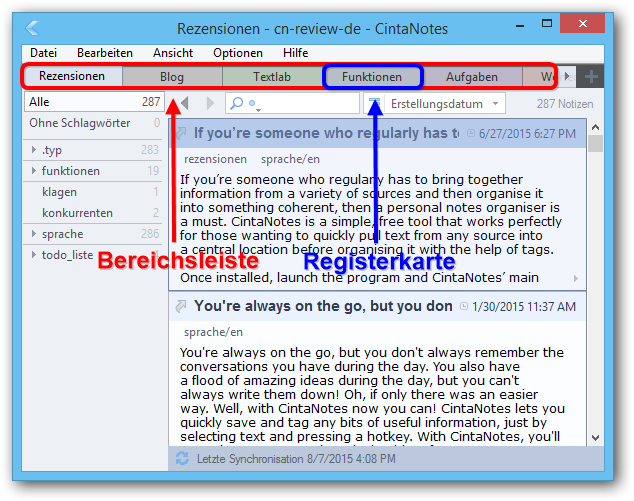Go to next note with right triangle
Screen dimensions: 634x501
[x=210, y=104]
